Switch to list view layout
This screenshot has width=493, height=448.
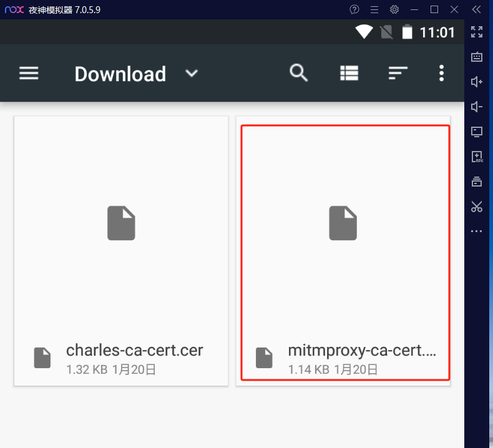point(349,74)
